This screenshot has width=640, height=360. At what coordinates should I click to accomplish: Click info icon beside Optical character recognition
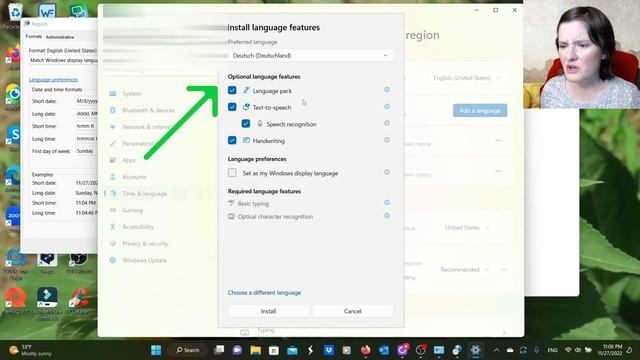pyautogui.click(x=387, y=216)
